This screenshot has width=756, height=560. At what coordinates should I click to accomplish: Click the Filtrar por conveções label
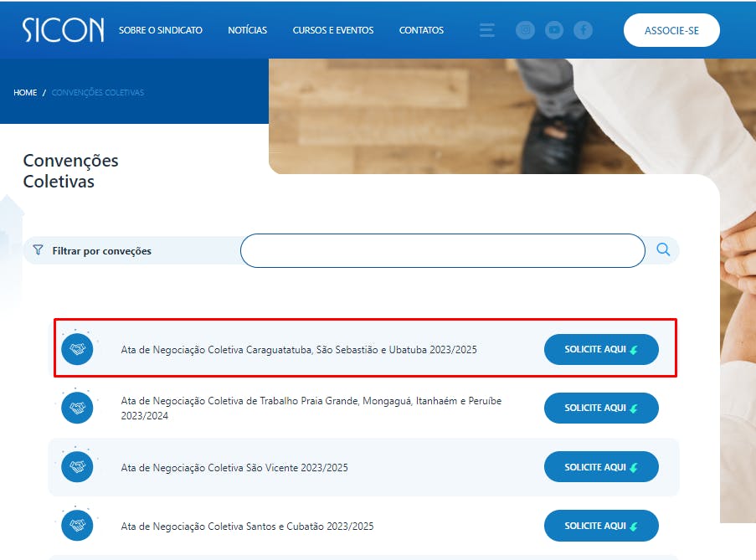coord(102,251)
